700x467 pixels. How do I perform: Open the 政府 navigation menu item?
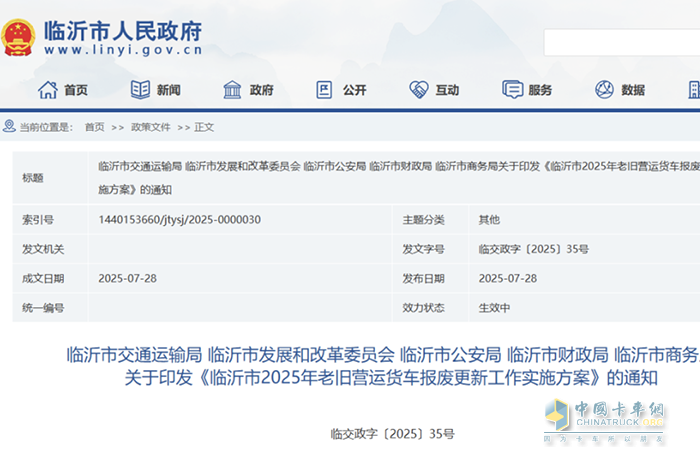[262, 90]
